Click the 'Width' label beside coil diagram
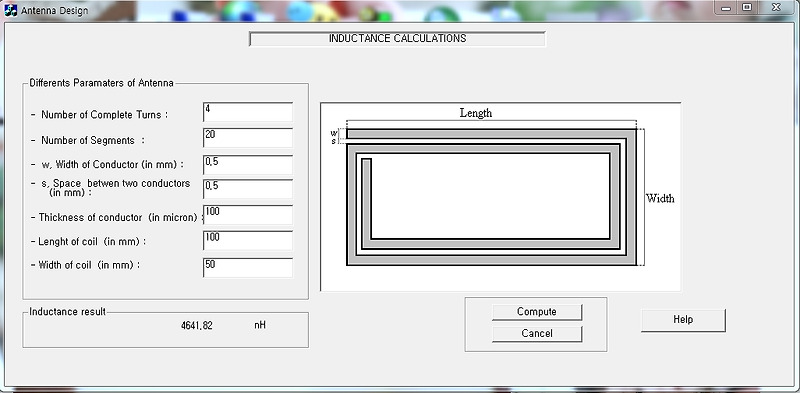 pos(660,198)
